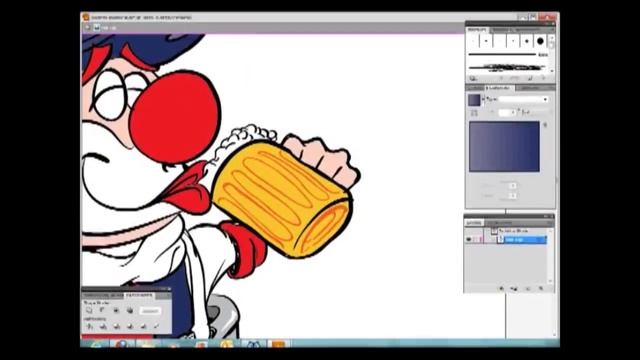Select the Minus Front shape mode icon

point(102,311)
